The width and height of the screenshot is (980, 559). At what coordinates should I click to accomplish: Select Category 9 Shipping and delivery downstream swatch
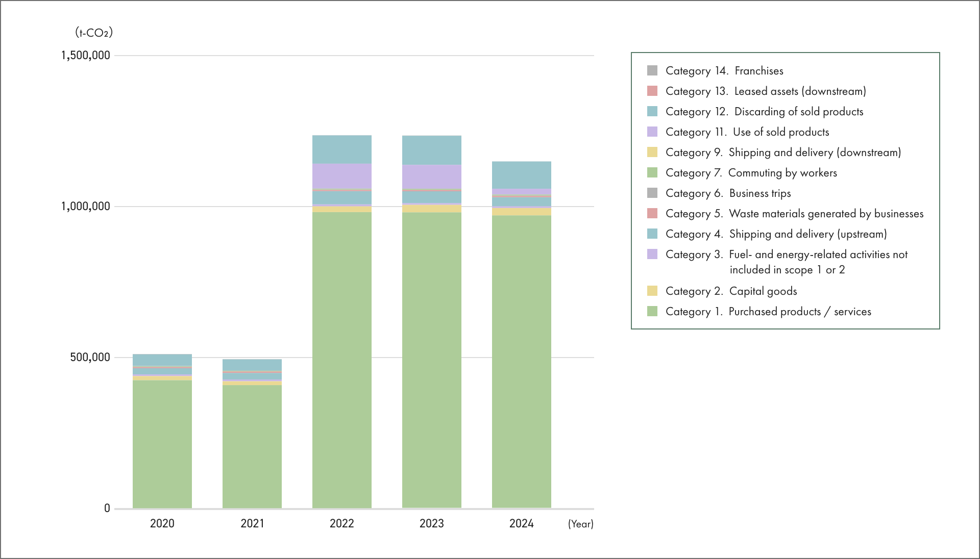pos(652,152)
